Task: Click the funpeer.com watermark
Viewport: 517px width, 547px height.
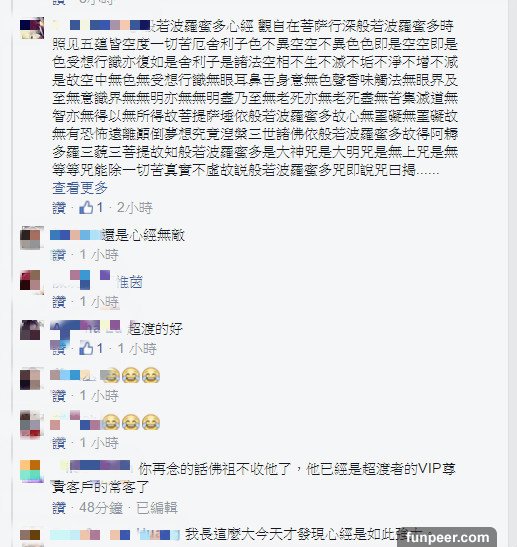Action: click(x=447, y=537)
